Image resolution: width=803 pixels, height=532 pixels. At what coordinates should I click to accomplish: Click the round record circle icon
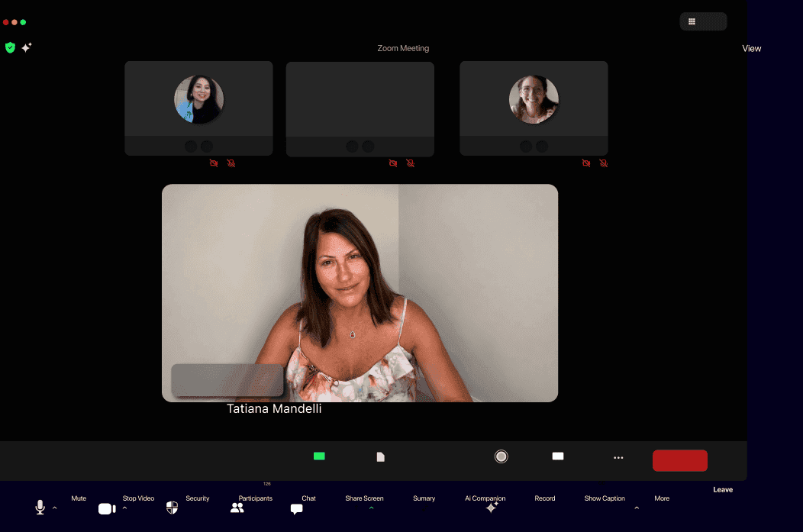click(501, 456)
